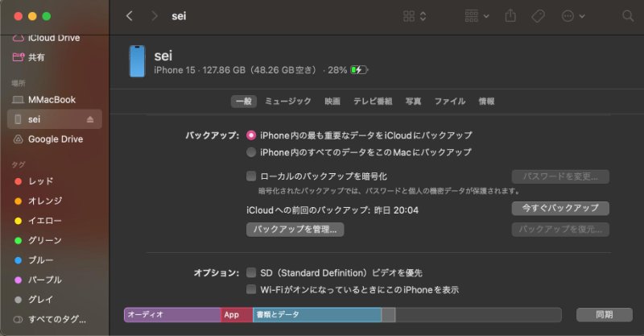The height and width of the screenshot is (336, 644).
Task: Go back with the left chevron
Action: coord(130,16)
